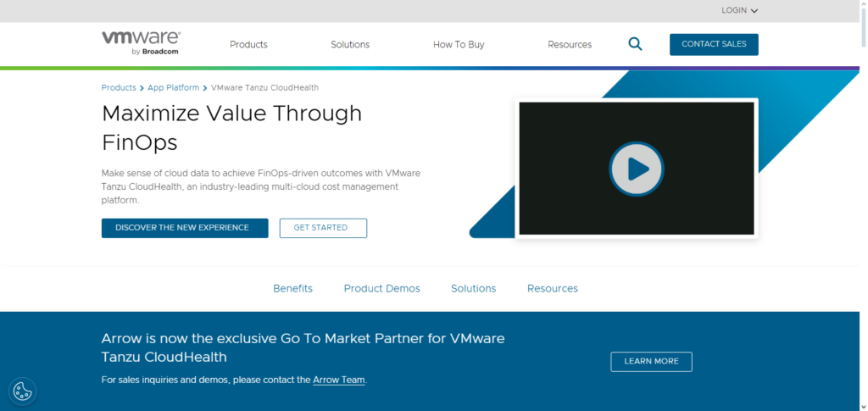Jump to Resources section tab below hero
The width and height of the screenshot is (868, 411).
tap(553, 289)
